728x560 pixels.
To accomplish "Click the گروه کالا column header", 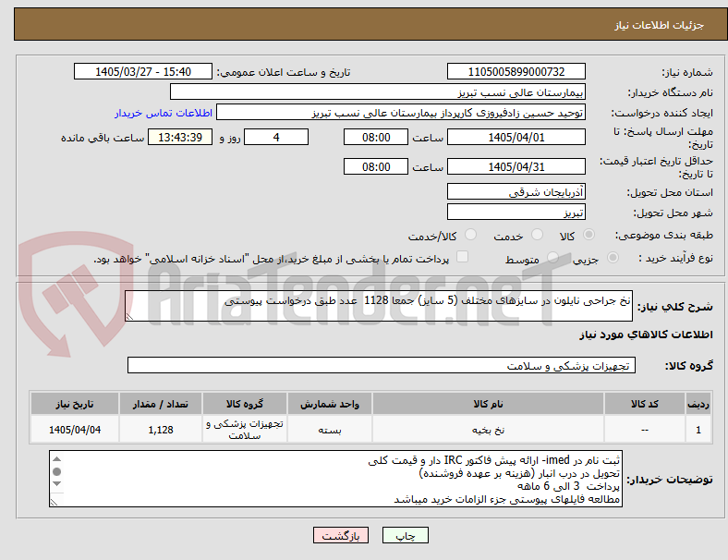I will [245, 404].
